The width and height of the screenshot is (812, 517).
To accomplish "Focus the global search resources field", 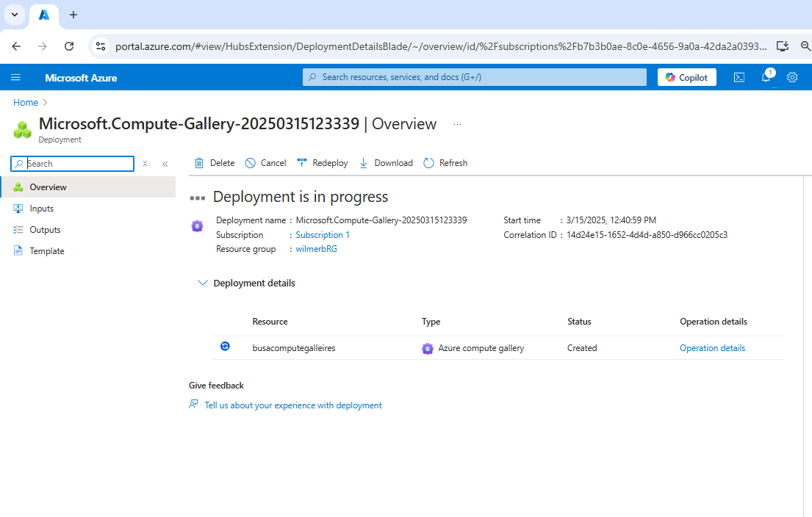I will (475, 77).
